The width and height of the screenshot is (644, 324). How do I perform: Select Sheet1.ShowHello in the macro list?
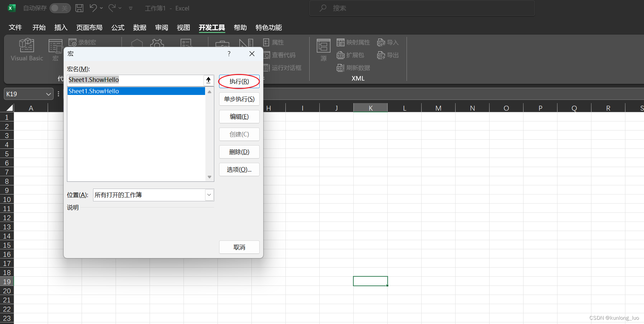coord(136,91)
